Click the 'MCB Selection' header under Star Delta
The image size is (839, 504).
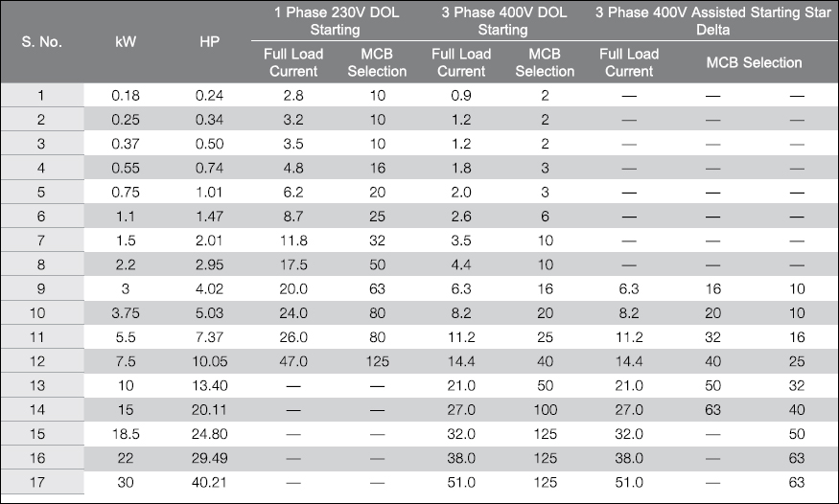(x=754, y=62)
